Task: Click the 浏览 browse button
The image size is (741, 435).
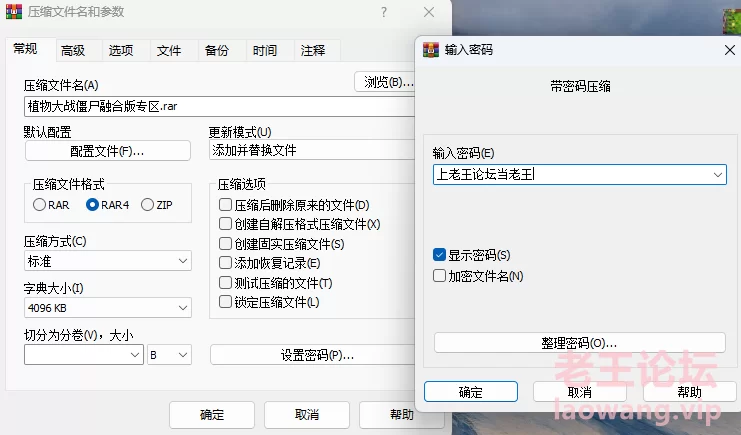Action: pyautogui.click(x=385, y=82)
